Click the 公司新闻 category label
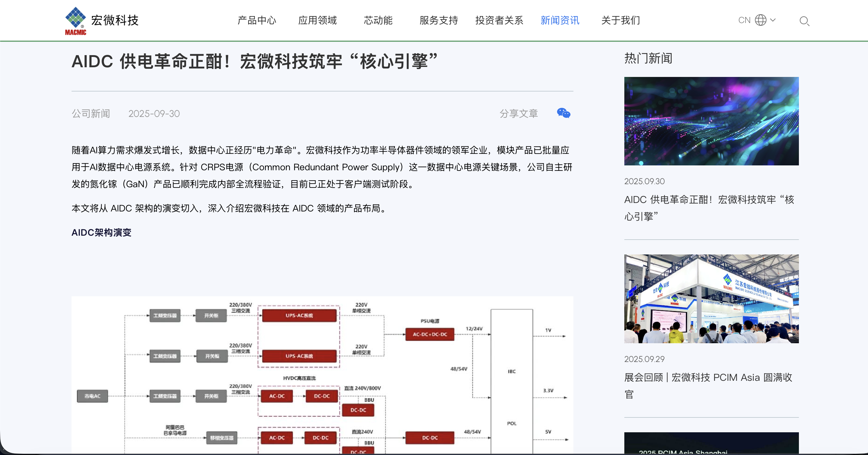The image size is (868, 455). [x=91, y=114]
